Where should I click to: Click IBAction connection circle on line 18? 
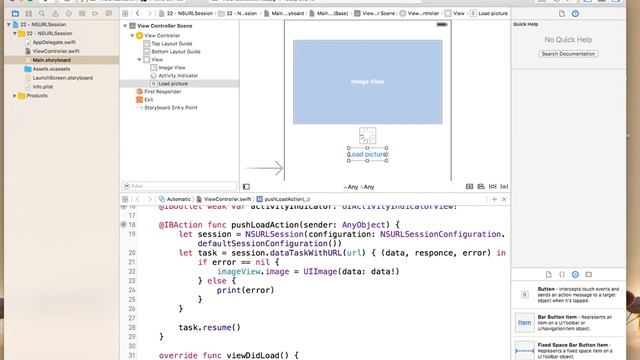point(123,224)
